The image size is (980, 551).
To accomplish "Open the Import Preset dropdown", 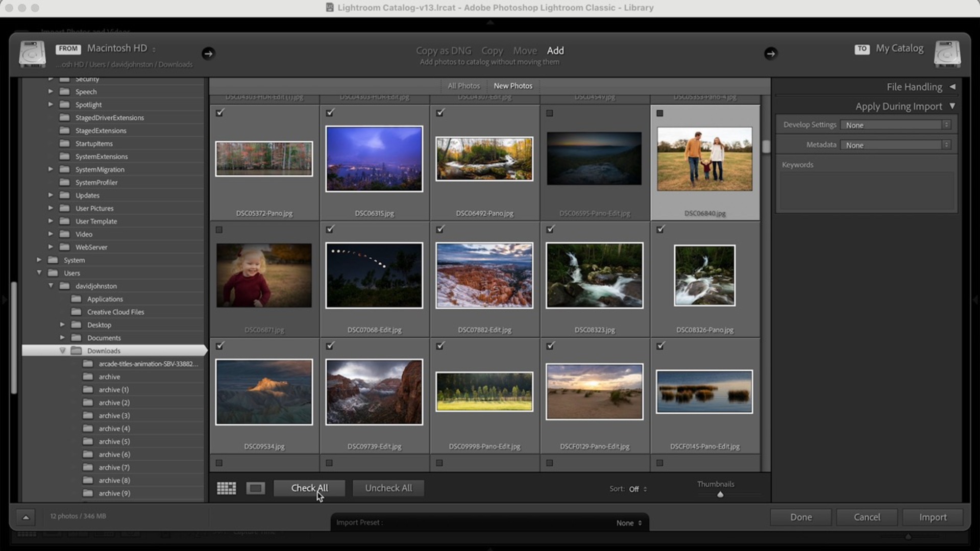I will pos(629,523).
